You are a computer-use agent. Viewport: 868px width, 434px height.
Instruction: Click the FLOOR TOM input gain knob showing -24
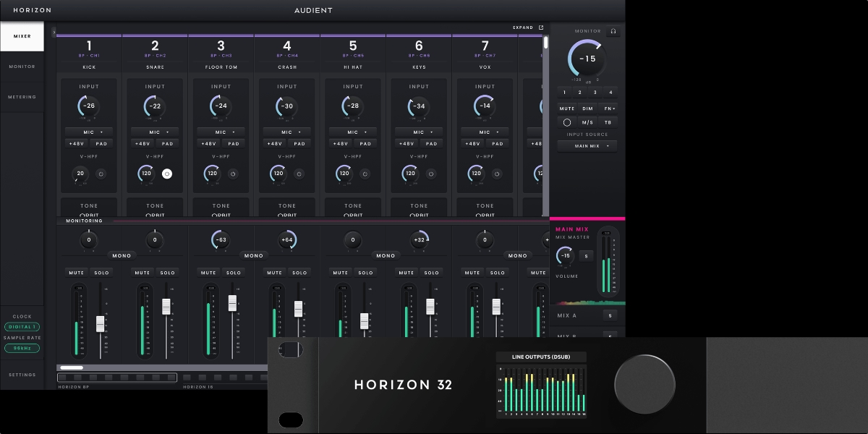coord(221,106)
